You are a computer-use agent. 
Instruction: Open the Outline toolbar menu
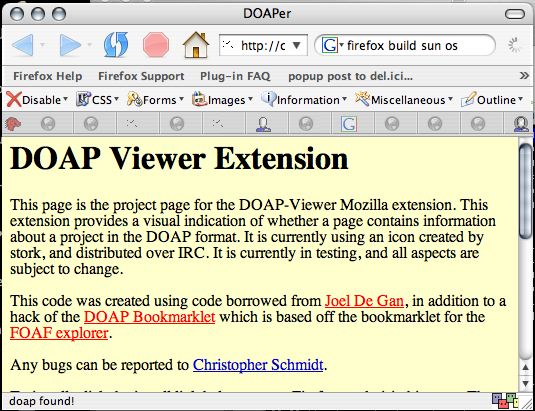(492, 100)
